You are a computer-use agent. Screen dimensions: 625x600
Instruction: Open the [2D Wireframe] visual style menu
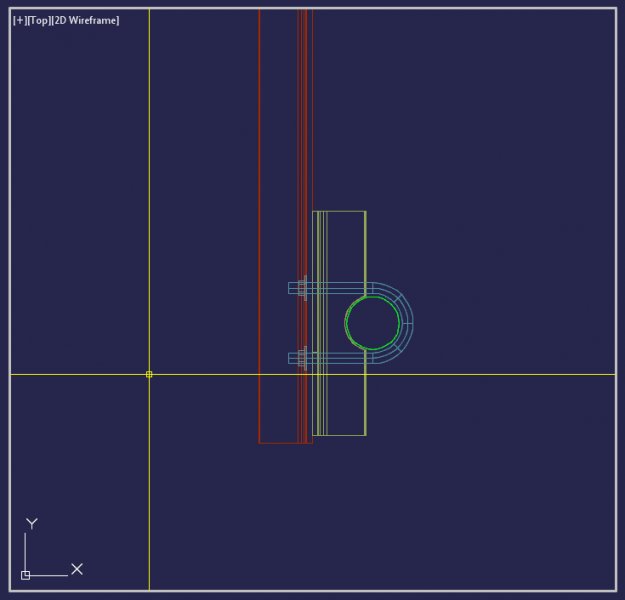coord(86,20)
